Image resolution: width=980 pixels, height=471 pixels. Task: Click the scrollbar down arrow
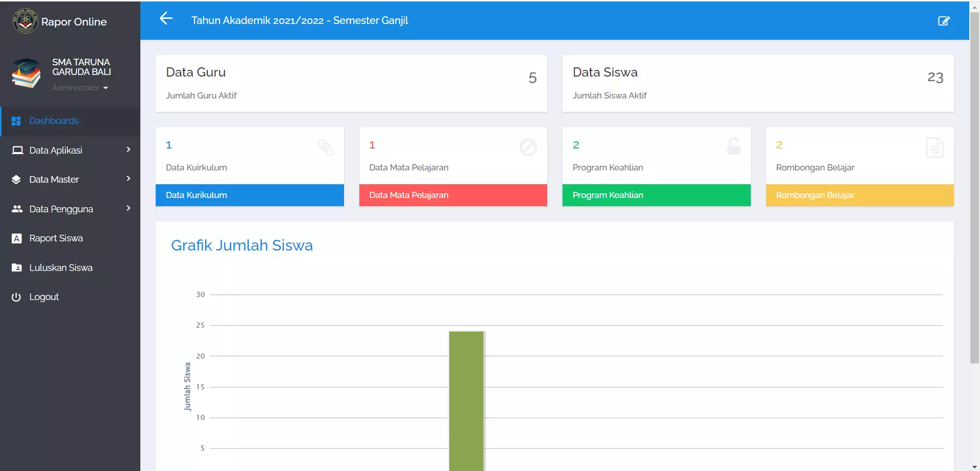click(974, 466)
